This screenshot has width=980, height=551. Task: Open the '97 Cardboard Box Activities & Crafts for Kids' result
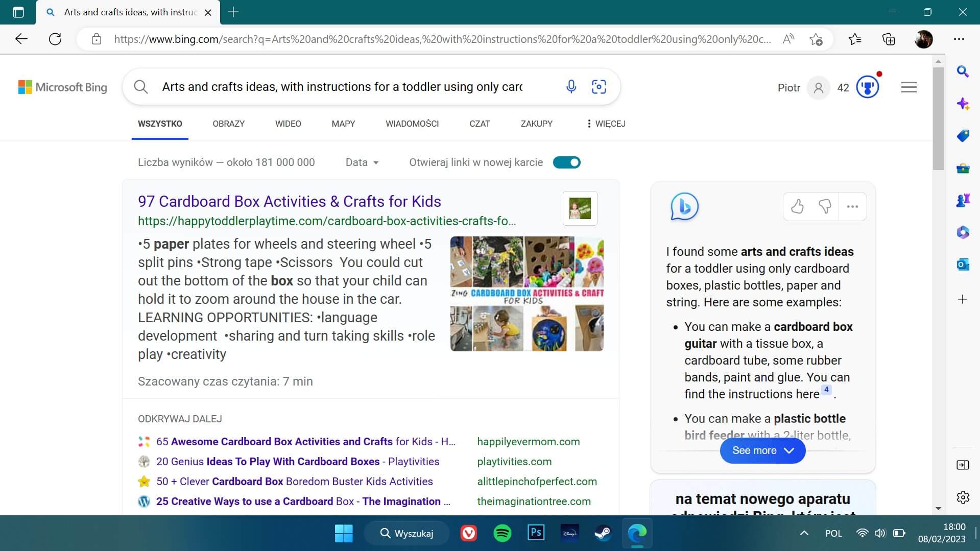click(x=289, y=201)
